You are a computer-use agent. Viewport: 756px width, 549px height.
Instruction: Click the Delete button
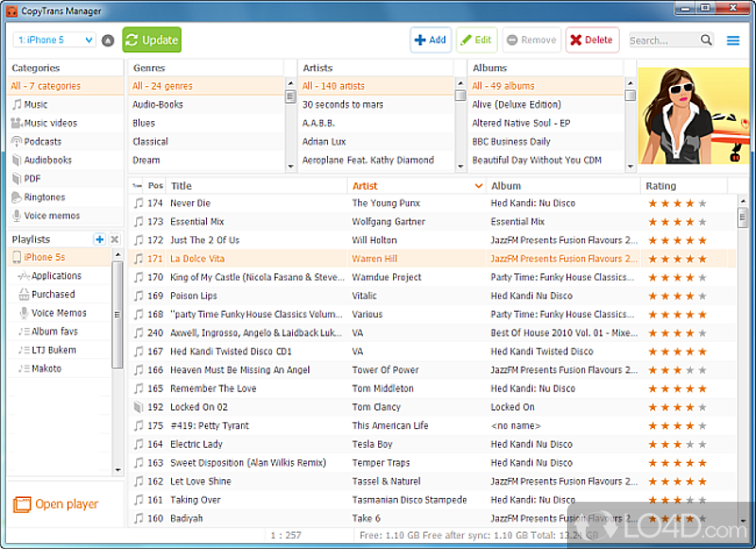point(593,40)
